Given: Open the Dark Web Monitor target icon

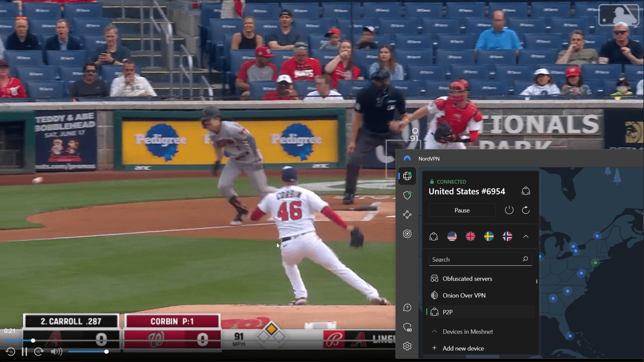Looking at the screenshot, I should [x=407, y=234].
